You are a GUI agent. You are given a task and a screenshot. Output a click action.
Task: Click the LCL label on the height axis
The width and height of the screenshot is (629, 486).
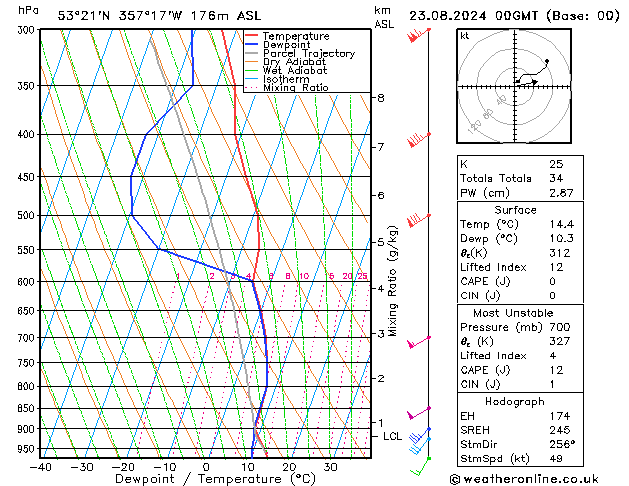click(x=392, y=436)
